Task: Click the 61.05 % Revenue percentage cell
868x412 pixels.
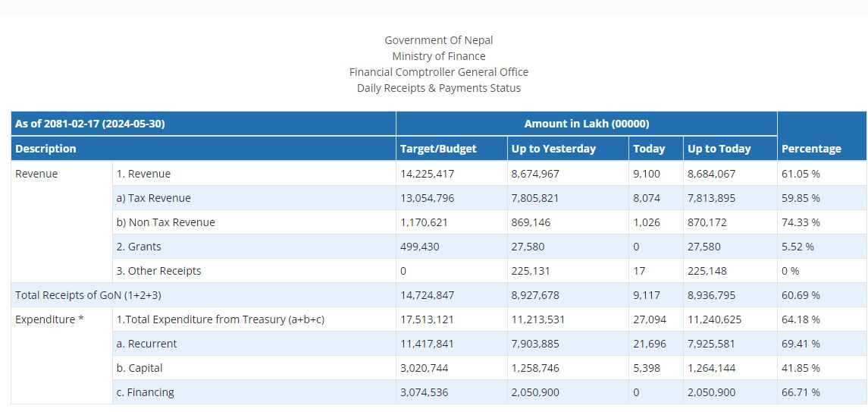Action: pyautogui.click(x=801, y=174)
